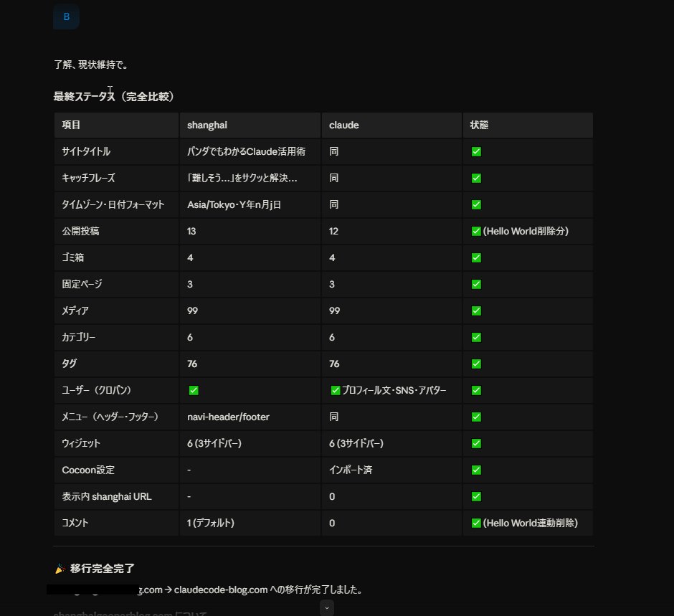Click the status check mark in 表示内 shanghai URL row

[x=476, y=496]
